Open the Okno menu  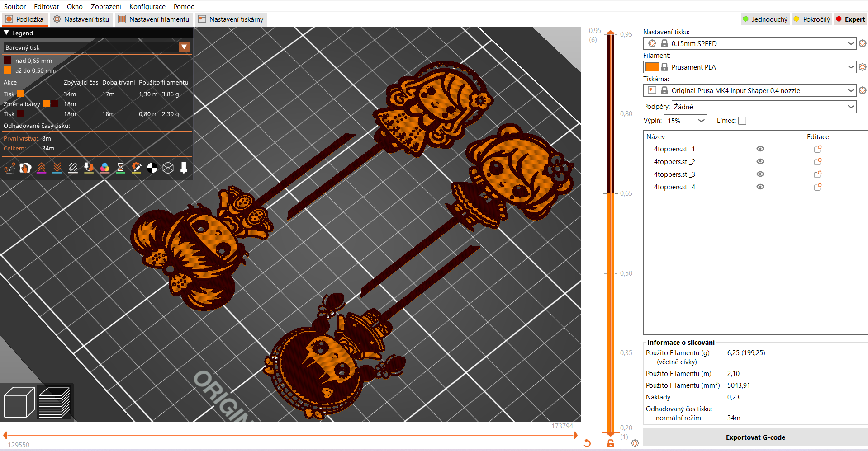(x=75, y=6)
